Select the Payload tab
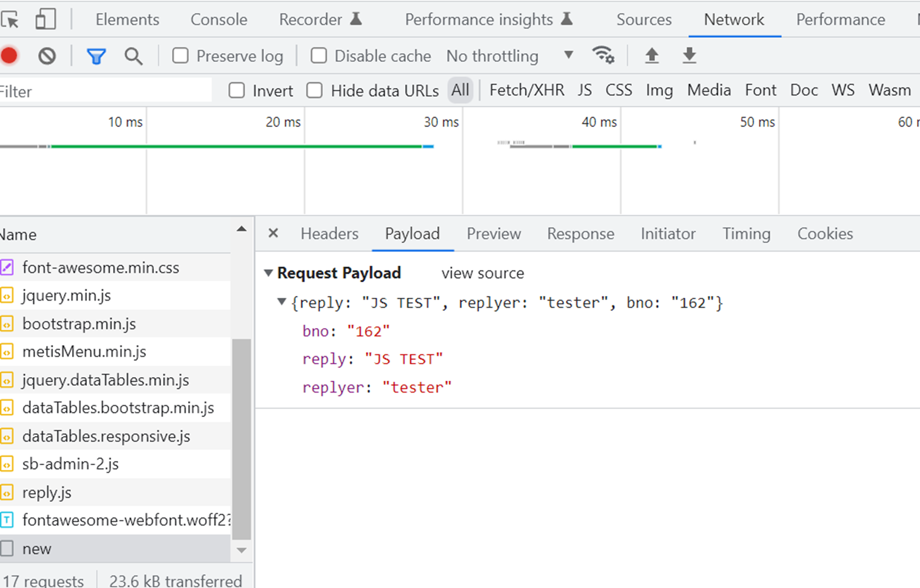 [x=412, y=234]
